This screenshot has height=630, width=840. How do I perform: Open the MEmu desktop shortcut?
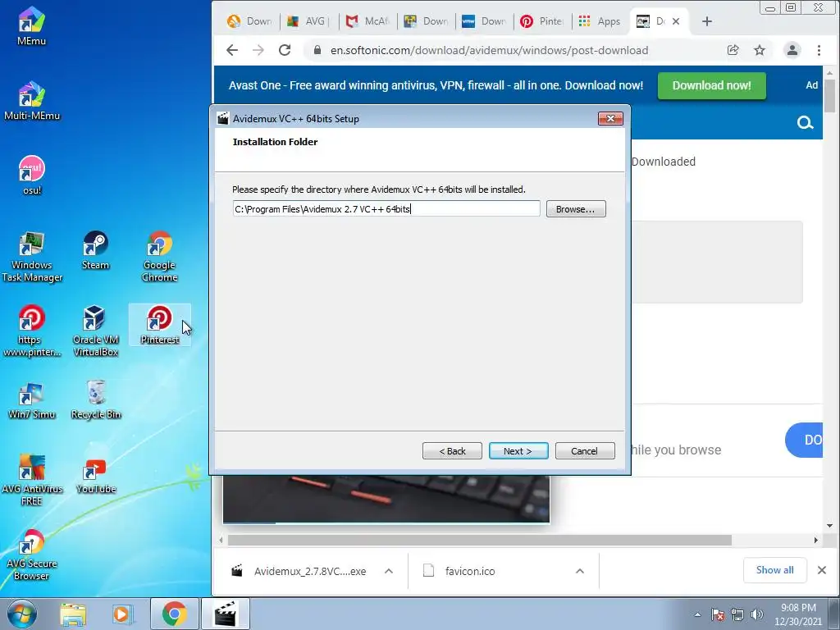coord(31,25)
